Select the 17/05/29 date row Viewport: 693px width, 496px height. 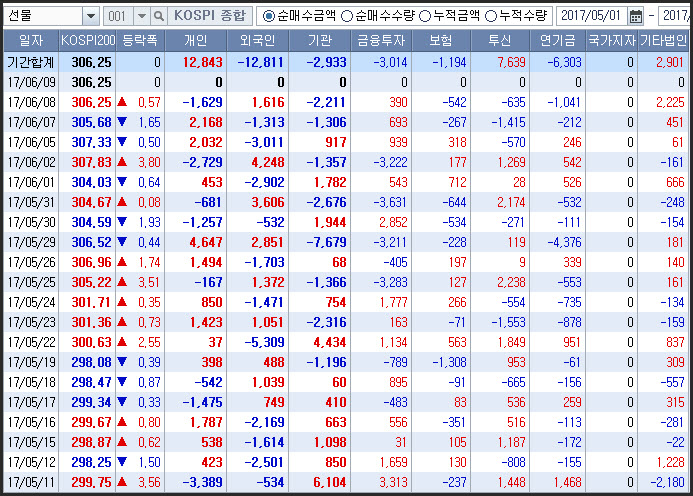tap(346, 242)
